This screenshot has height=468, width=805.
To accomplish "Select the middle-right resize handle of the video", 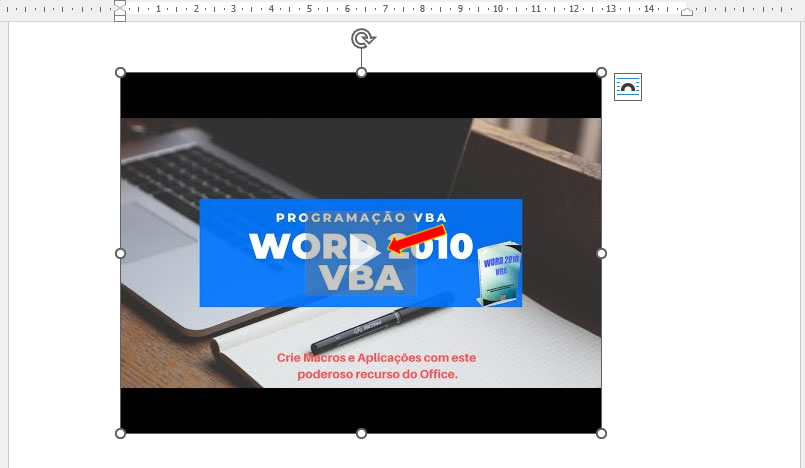I will [601, 253].
